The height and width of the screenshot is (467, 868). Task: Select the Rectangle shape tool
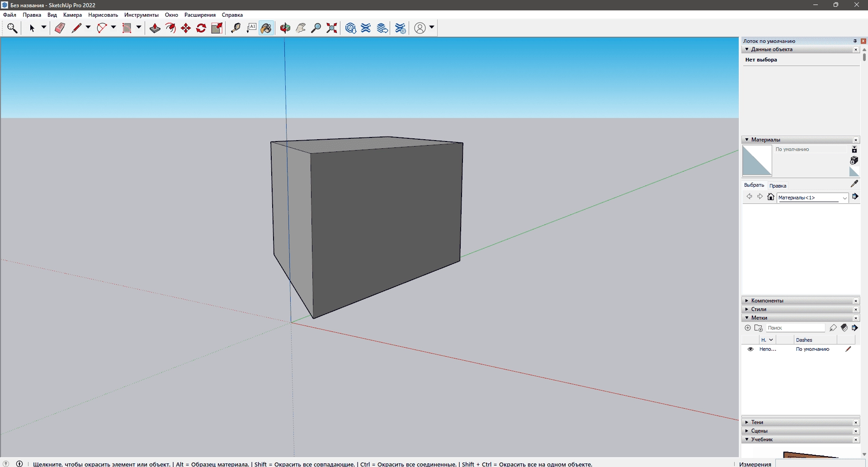point(127,28)
